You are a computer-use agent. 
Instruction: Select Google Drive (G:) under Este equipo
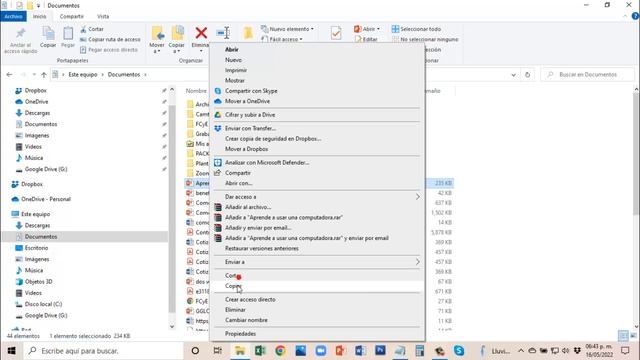click(46, 316)
